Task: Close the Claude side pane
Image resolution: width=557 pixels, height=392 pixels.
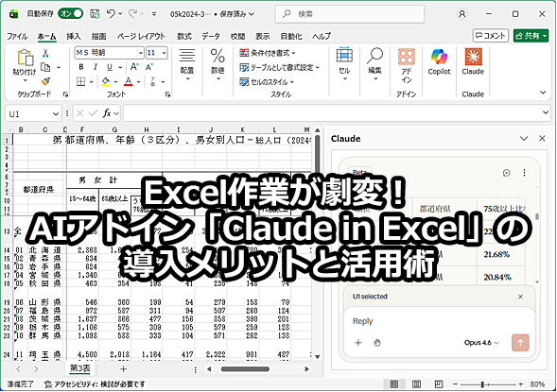Action: (x=542, y=138)
